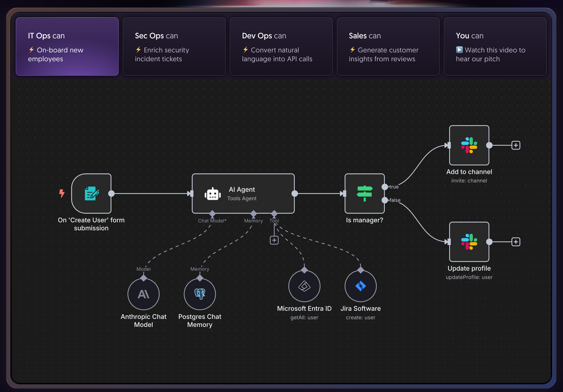The height and width of the screenshot is (392, 563).
Task: Click the 'false' output connector
Action: coord(385,200)
